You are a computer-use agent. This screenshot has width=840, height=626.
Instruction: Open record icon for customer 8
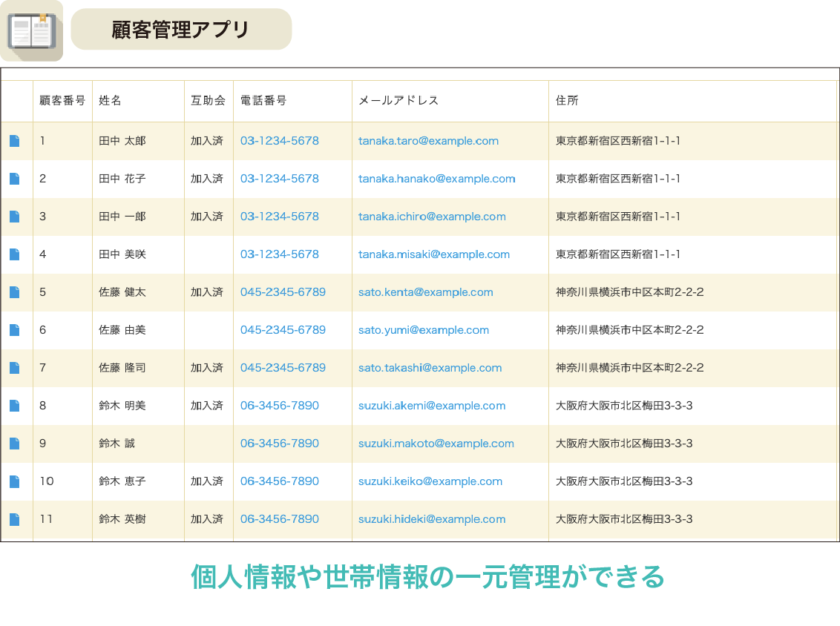pyautogui.click(x=14, y=406)
